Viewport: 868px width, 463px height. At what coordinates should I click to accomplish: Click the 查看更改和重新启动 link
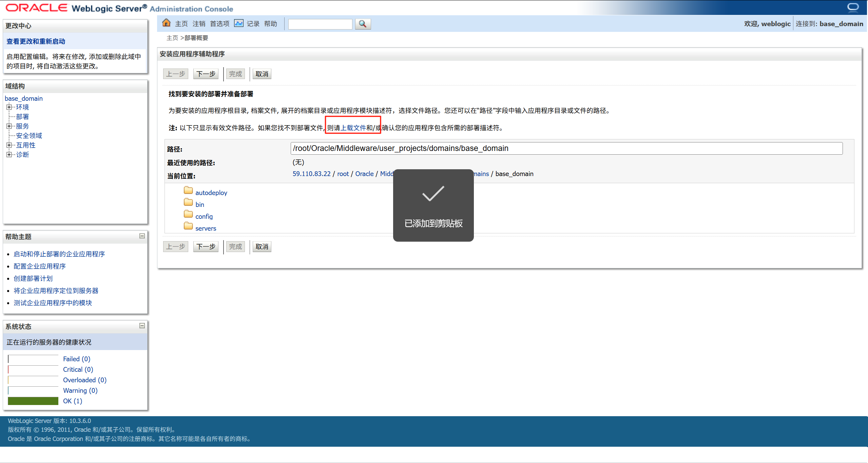[36, 41]
